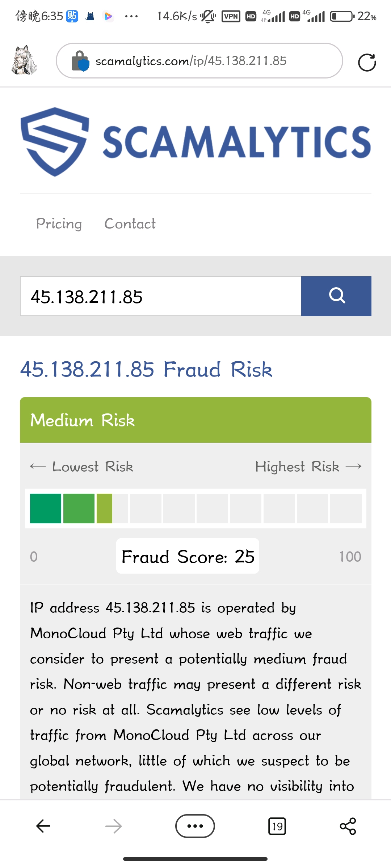Screen dimensions: 391x868
Task: Click the 45.138.211.85 Fraud Risk heading
Action: coord(146,369)
